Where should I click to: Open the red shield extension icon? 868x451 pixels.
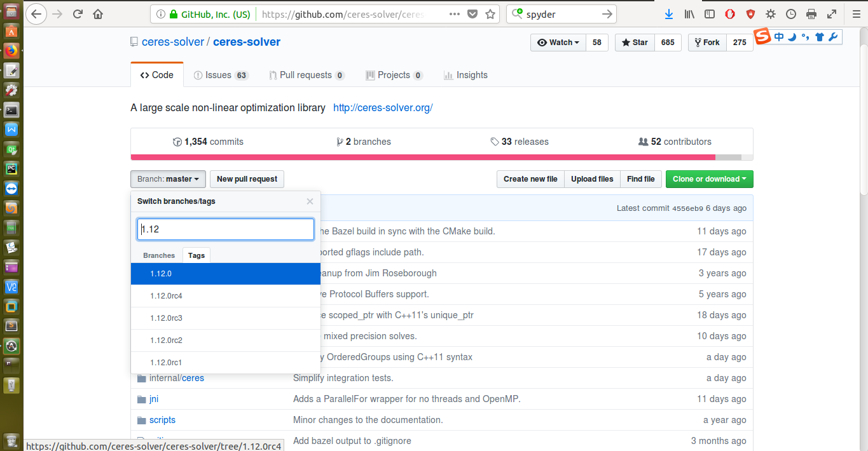point(750,14)
